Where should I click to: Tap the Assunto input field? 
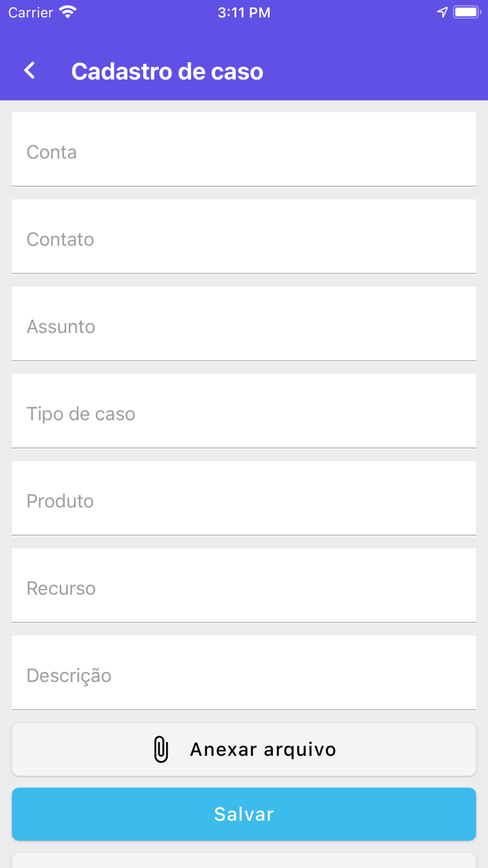243,324
